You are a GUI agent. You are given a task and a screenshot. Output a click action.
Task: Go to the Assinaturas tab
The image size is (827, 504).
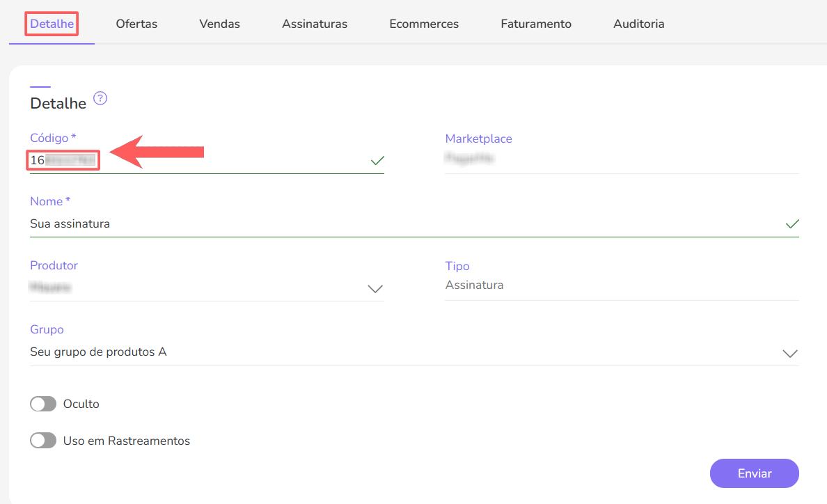pos(315,24)
